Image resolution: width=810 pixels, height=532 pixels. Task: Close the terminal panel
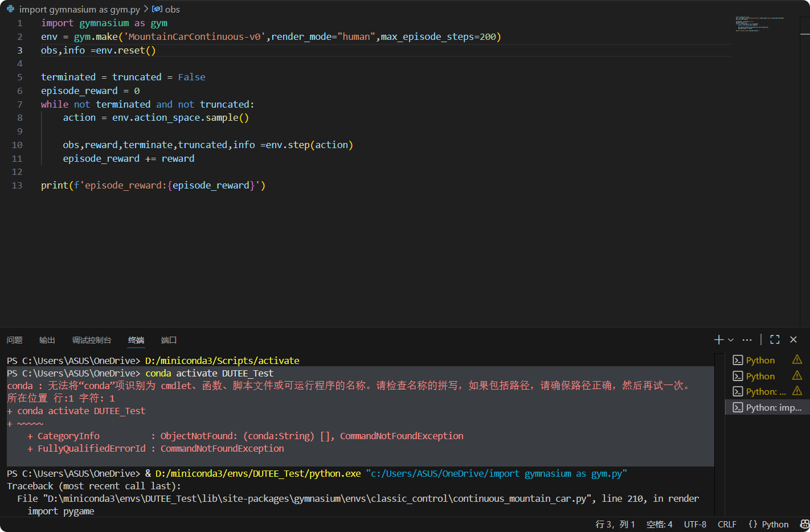pos(793,339)
